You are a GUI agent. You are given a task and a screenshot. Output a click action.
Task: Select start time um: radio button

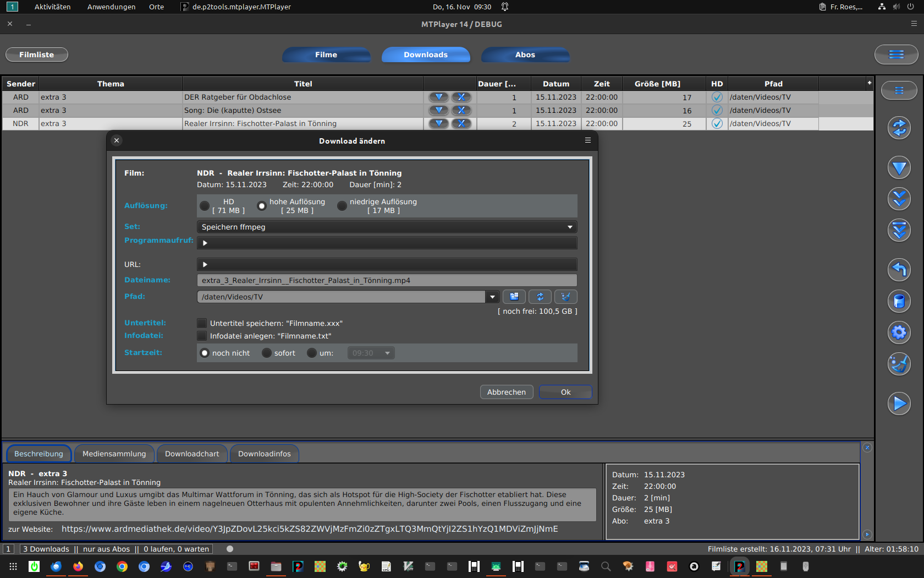click(x=312, y=353)
